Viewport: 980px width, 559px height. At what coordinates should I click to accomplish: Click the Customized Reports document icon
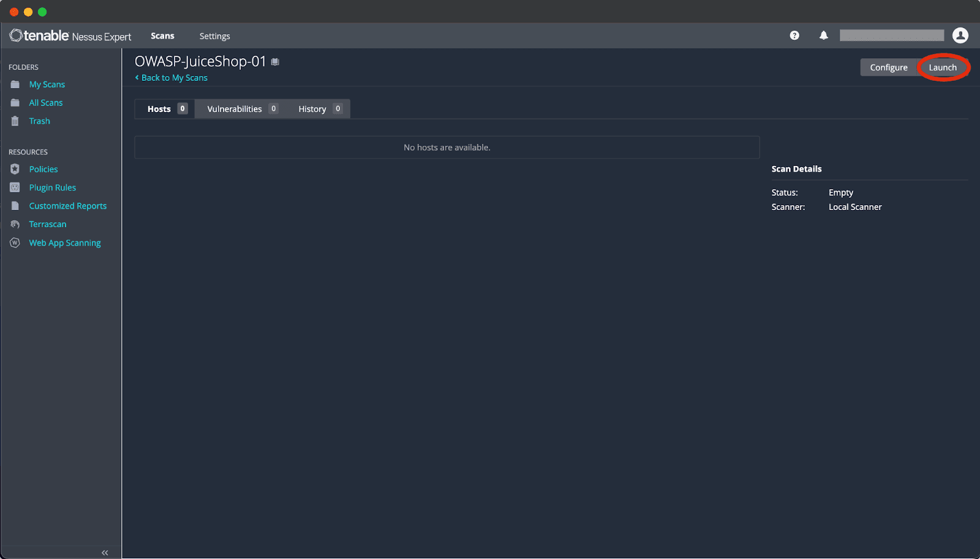pyautogui.click(x=15, y=206)
